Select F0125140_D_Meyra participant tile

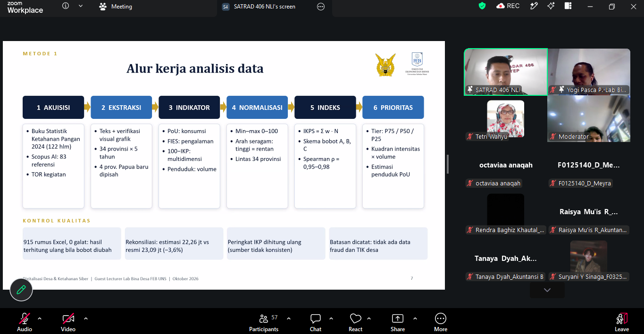click(589, 166)
